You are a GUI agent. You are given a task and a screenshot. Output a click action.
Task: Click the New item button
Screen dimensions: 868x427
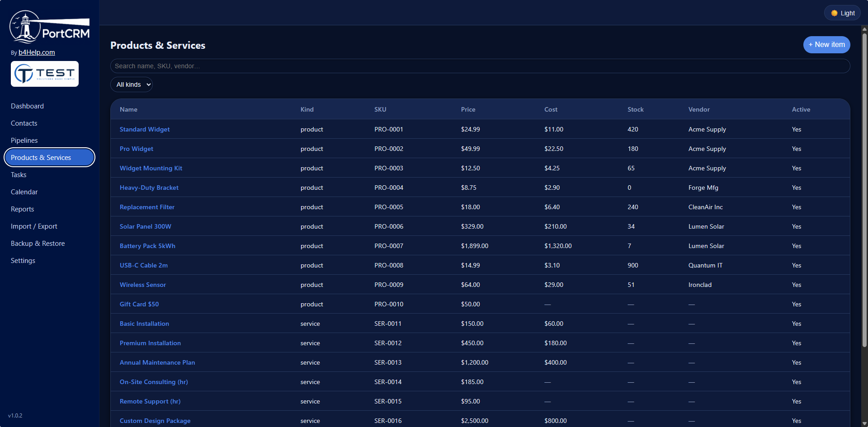click(x=826, y=45)
